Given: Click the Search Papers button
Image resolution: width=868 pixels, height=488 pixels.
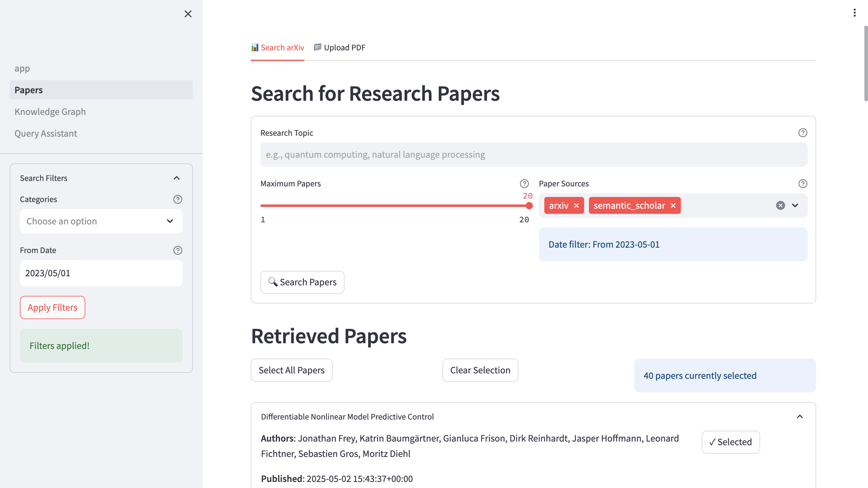Looking at the screenshot, I should click(x=302, y=282).
